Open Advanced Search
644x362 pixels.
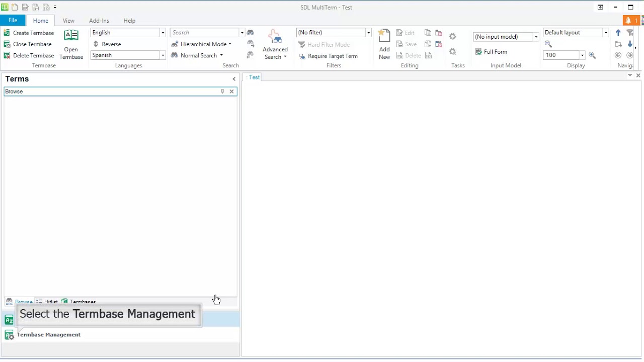275,45
